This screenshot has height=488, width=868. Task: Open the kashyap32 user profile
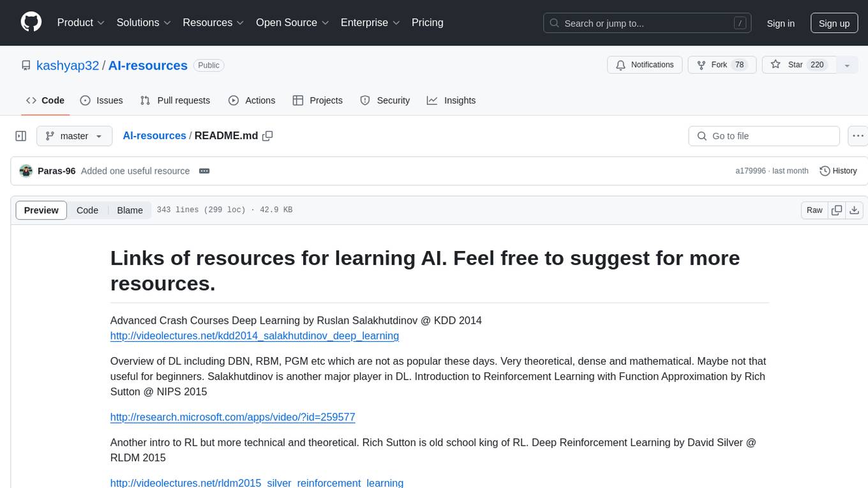[x=68, y=65]
